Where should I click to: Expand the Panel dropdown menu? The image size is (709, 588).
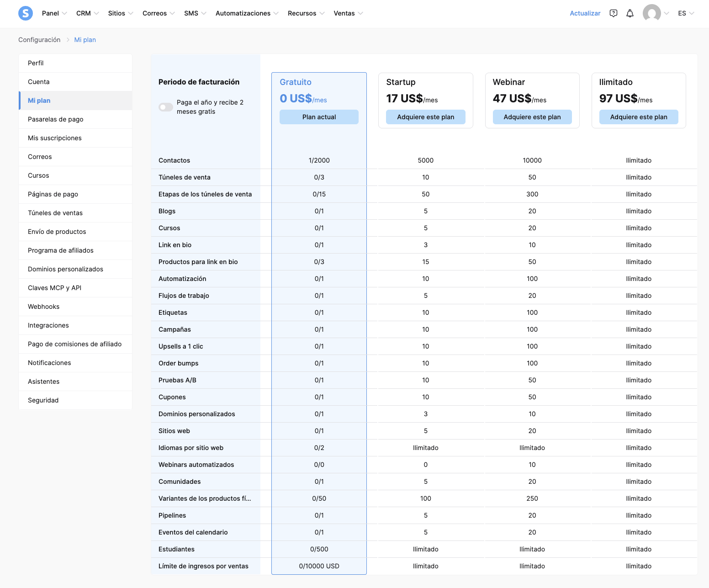(x=54, y=13)
